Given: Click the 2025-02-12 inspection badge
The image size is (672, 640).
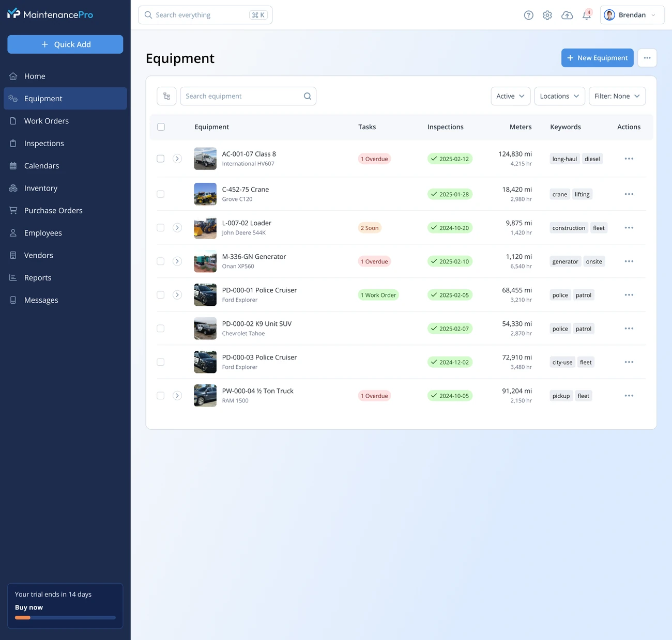Looking at the screenshot, I should point(450,159).
